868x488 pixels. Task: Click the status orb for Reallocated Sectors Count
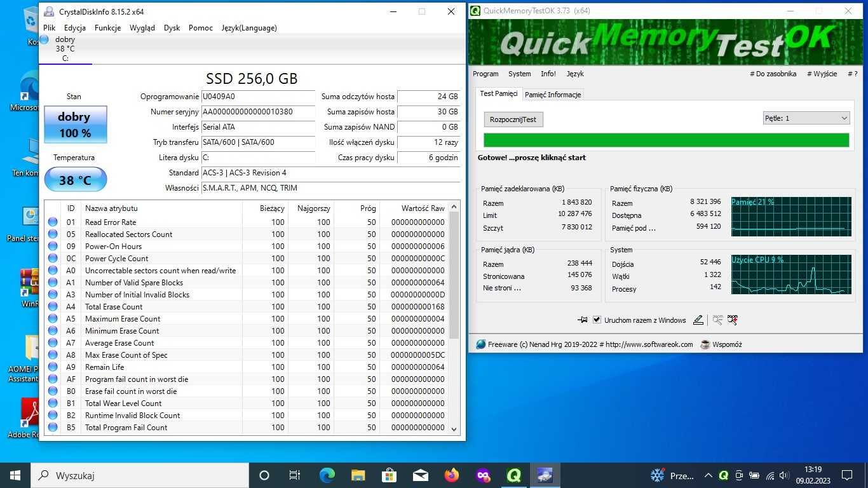click(x=53, y=234)
